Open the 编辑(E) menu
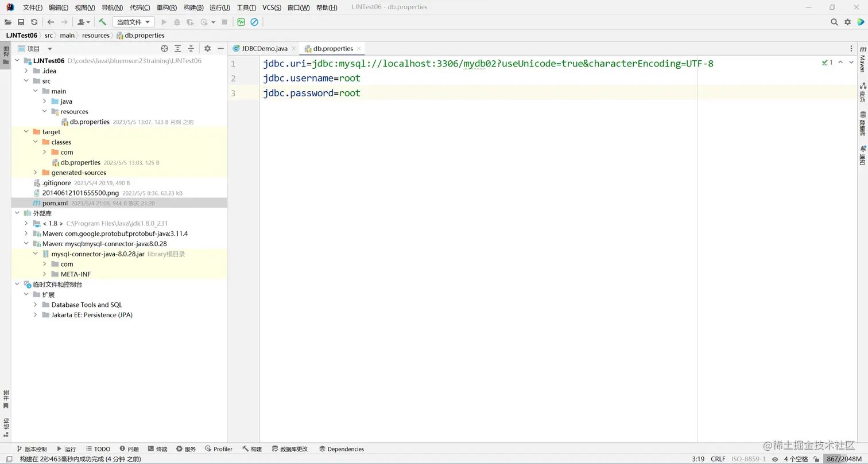Image resolution: width=868 pixels, height=464 pixels. point(59,7)
